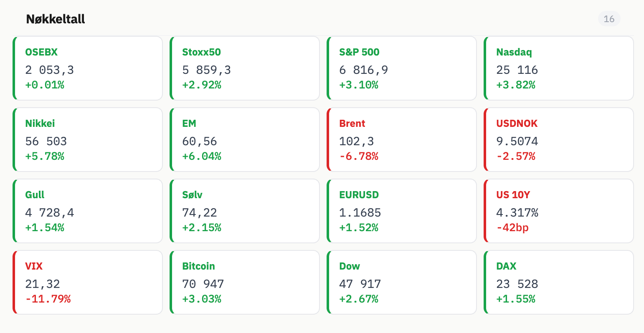Open the OSEBX index card
Image resolution: width=644 pixels, height=333 pixels.
tap(88, 68)
